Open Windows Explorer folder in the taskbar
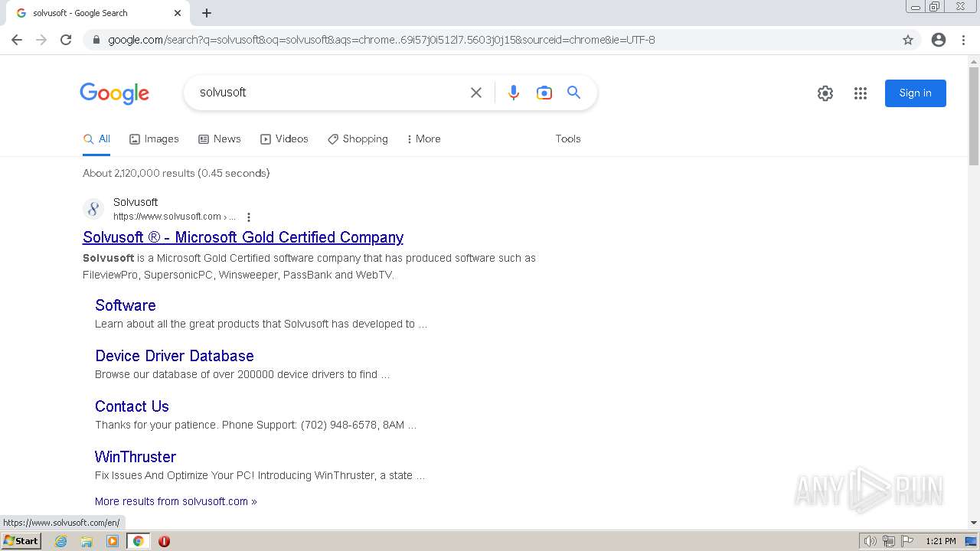Viewport: 980px width, 551px height. (x=87, y=541)
